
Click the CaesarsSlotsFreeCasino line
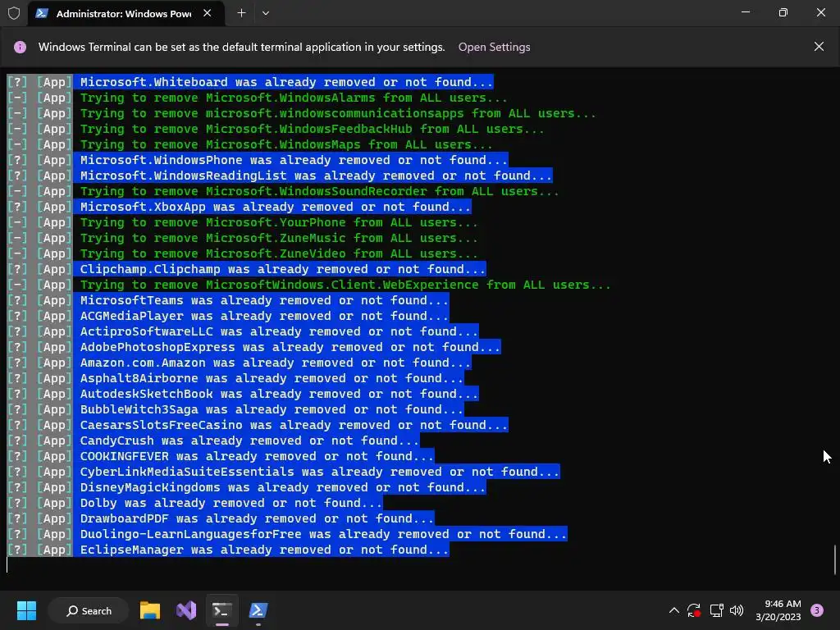coord(257,425)
